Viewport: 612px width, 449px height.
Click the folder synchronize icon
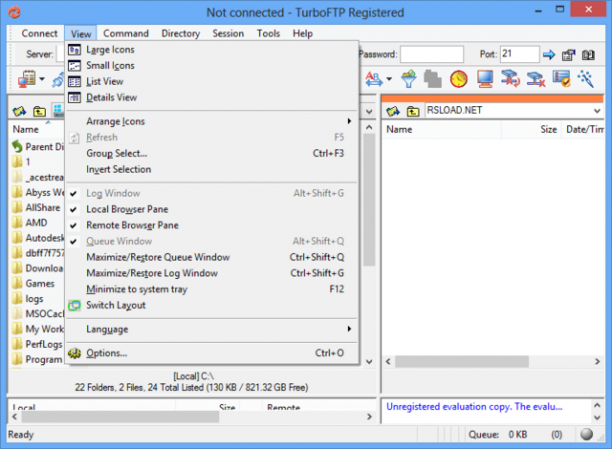511,79
